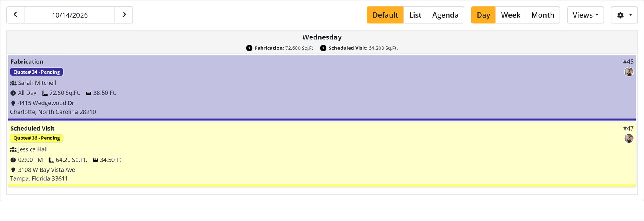Switch to the Default layout

(385, 15)
